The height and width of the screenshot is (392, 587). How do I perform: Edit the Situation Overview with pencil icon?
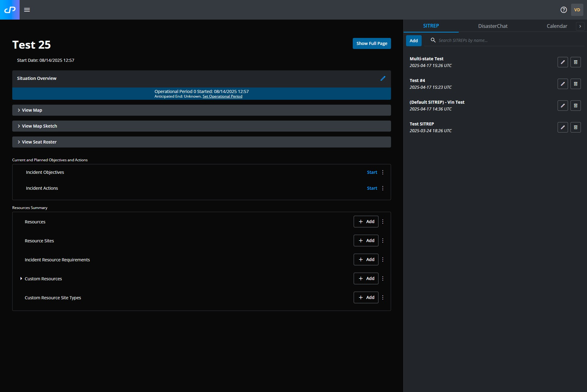[x=383, y=78]
